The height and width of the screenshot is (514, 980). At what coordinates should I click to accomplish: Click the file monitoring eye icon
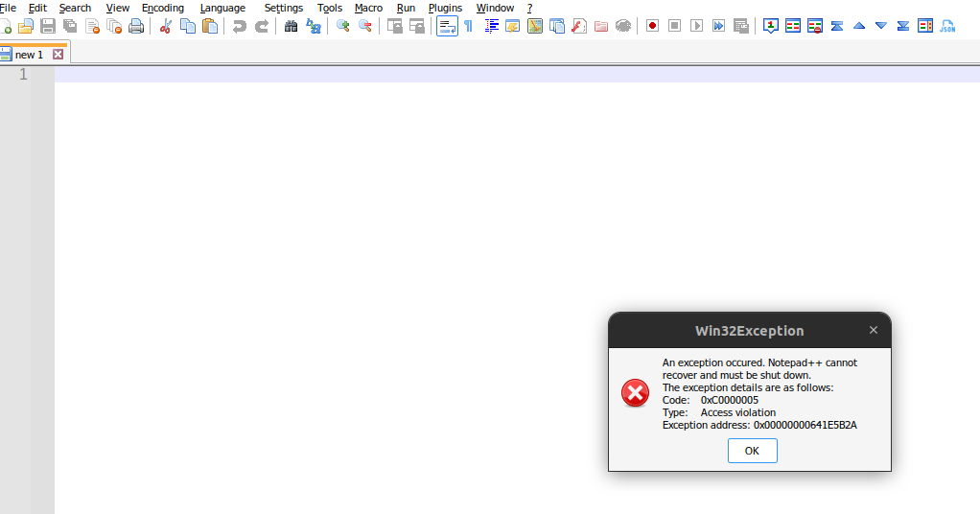click(623, 26)
